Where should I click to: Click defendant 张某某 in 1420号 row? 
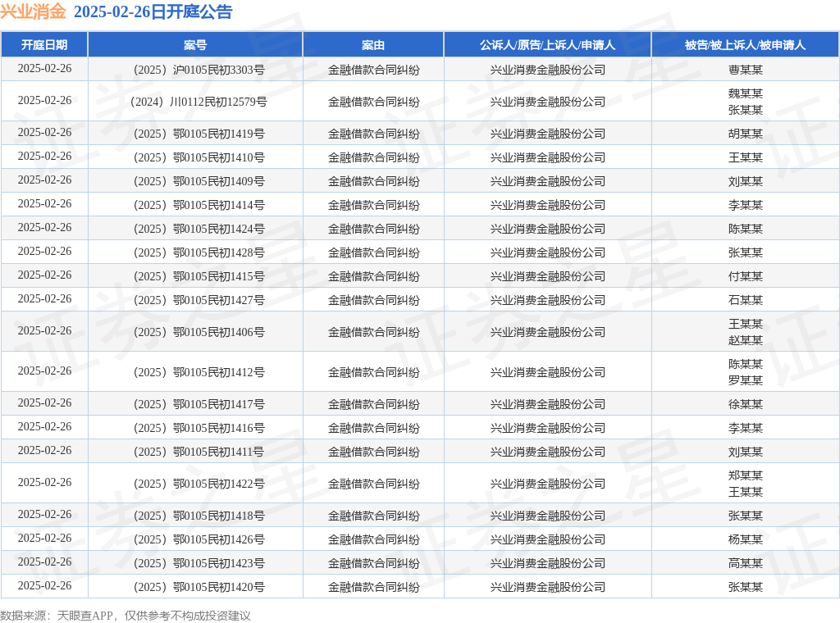pyautogui.click(x=745, y=587)
